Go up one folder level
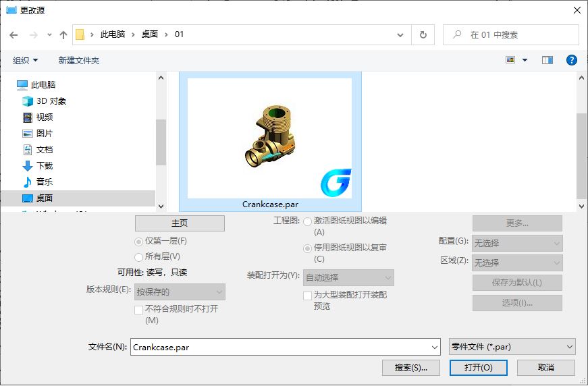 tap(63, 35)
